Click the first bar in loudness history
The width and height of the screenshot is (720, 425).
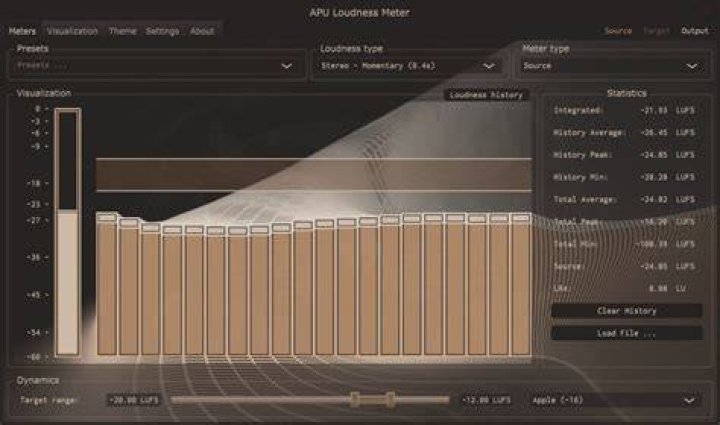107,283
